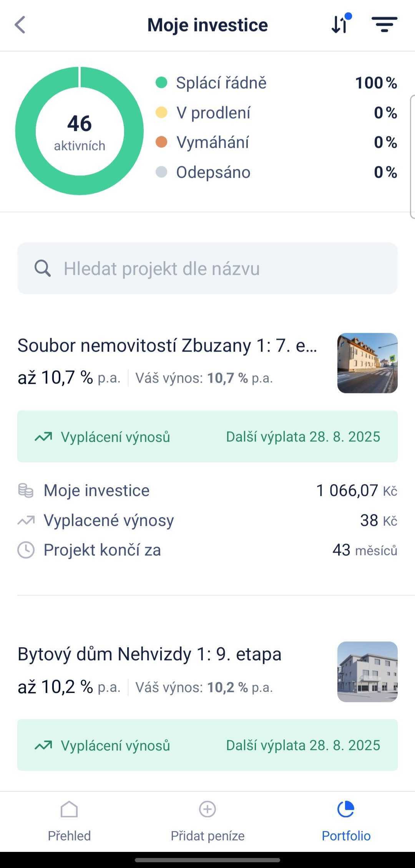Click the search magnifier icon
Viewport: 415px width, 868px height.
(x=42, y=268)
